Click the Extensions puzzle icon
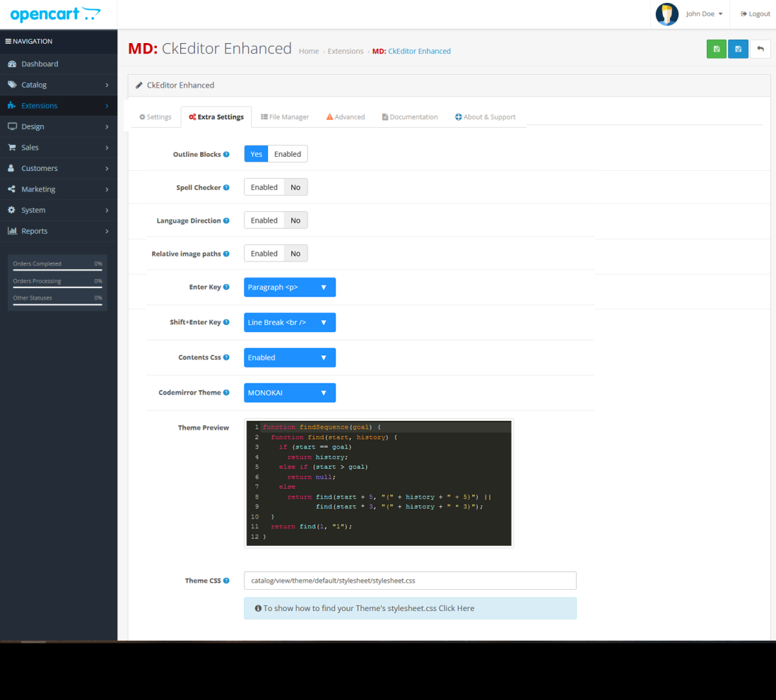This screenshot has height=700, width=776. click(x=12, y=105)
